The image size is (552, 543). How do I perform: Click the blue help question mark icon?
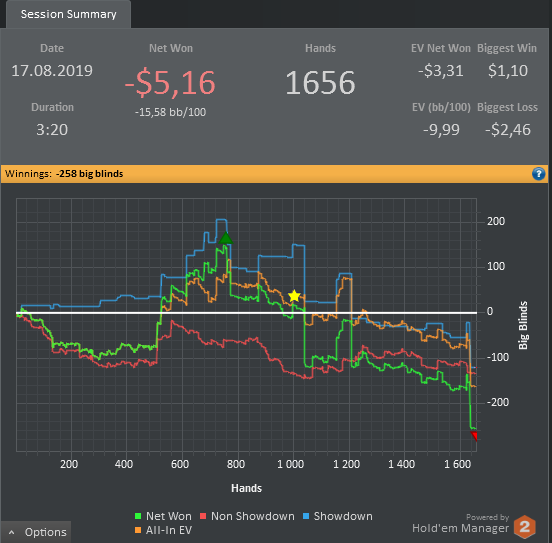(538, 174)
